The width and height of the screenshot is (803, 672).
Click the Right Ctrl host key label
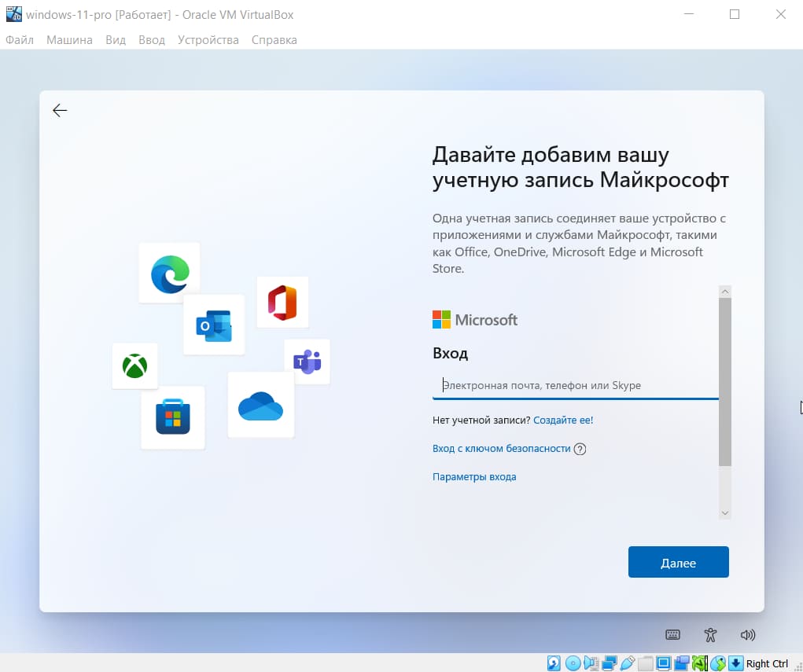click(767, 664)
